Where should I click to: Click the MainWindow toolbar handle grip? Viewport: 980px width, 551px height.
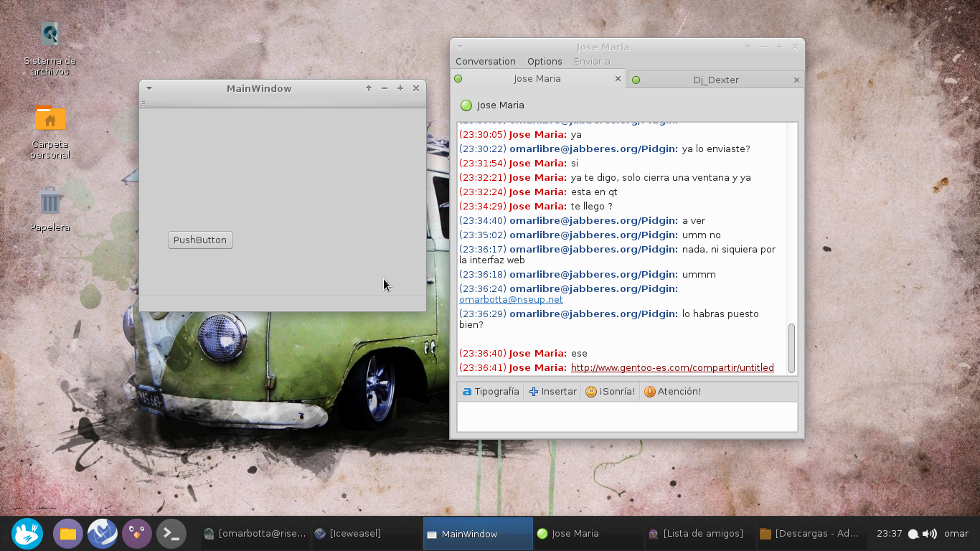(x=143, y=104)
